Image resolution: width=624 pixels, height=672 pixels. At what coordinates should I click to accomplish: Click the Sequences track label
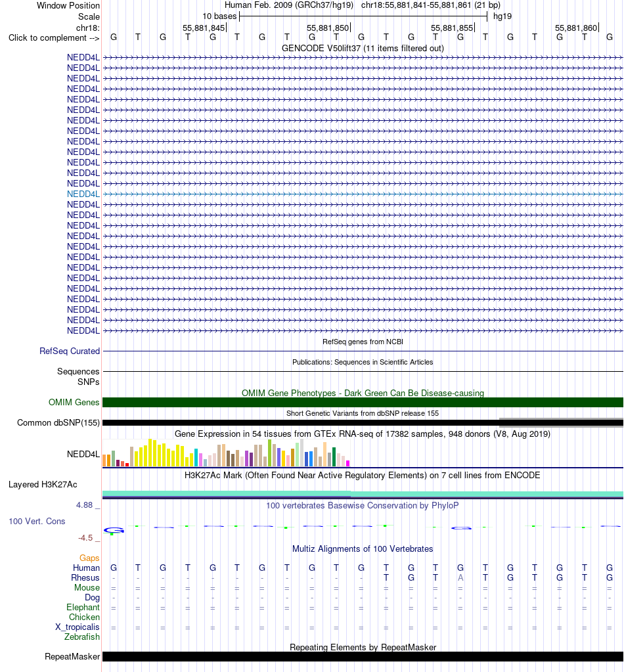coord(78,372)
